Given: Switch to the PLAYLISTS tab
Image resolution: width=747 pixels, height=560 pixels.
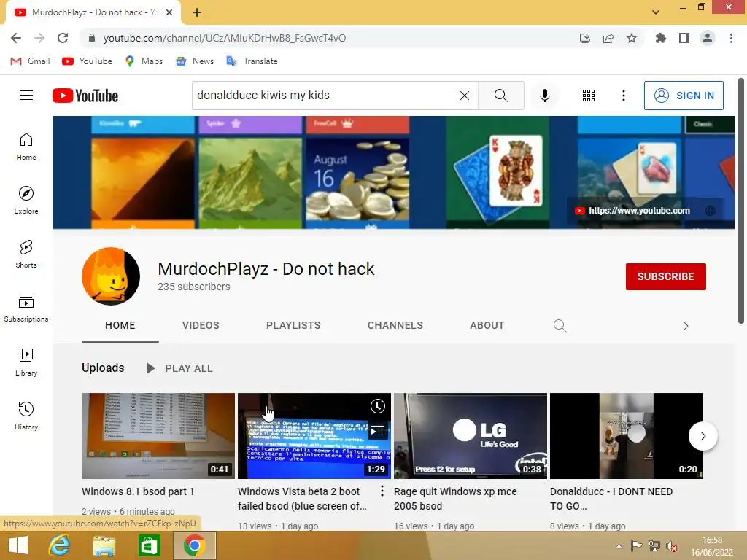Looking at the screenshot, I should [293, 325].
